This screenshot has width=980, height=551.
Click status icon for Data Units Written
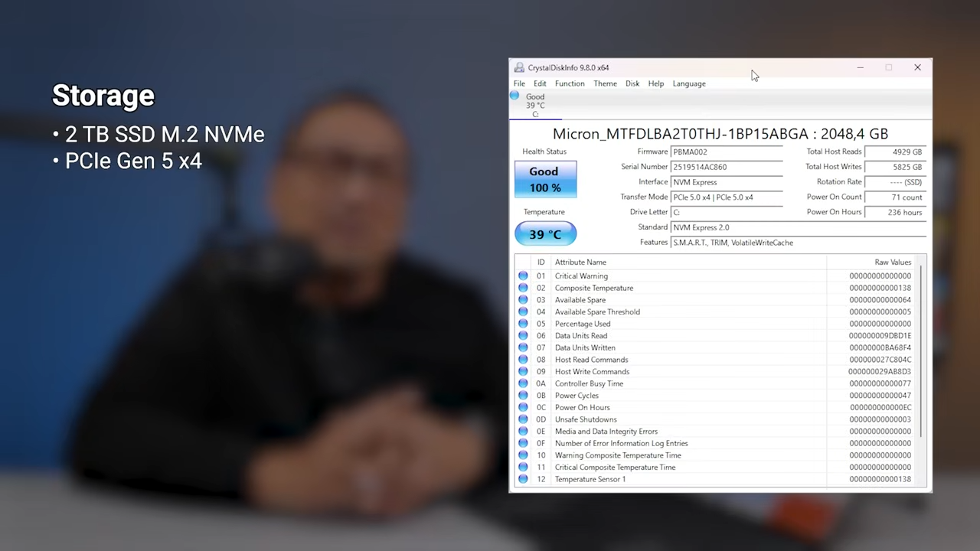click(x=523, y=347)
